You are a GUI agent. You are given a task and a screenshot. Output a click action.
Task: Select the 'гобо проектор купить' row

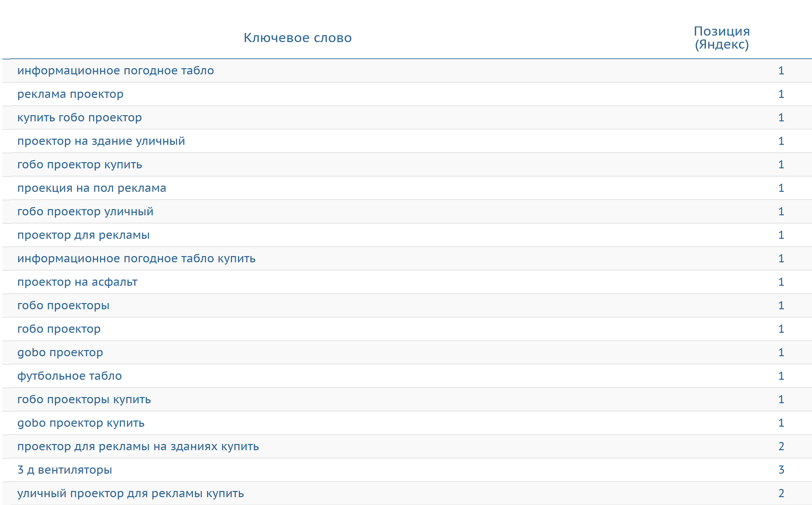click(80, 165)
